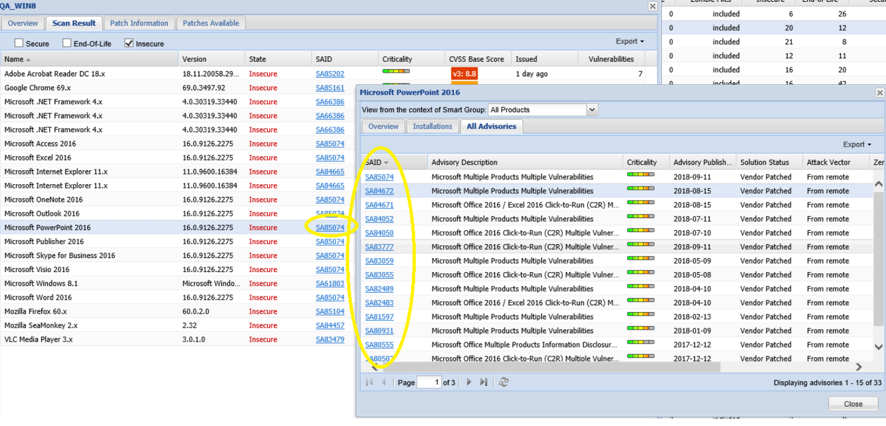The height and width of the screenshot is (426, 886).
Task: Open advisory SA80931 in the dialog
Action: click(x=379, y=331)
